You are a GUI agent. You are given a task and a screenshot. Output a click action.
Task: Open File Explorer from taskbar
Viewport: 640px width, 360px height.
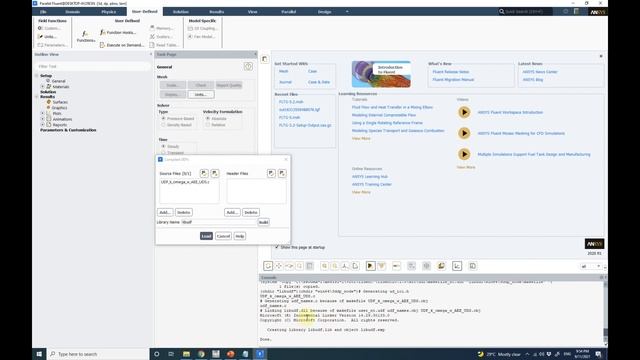click(187, 354)
